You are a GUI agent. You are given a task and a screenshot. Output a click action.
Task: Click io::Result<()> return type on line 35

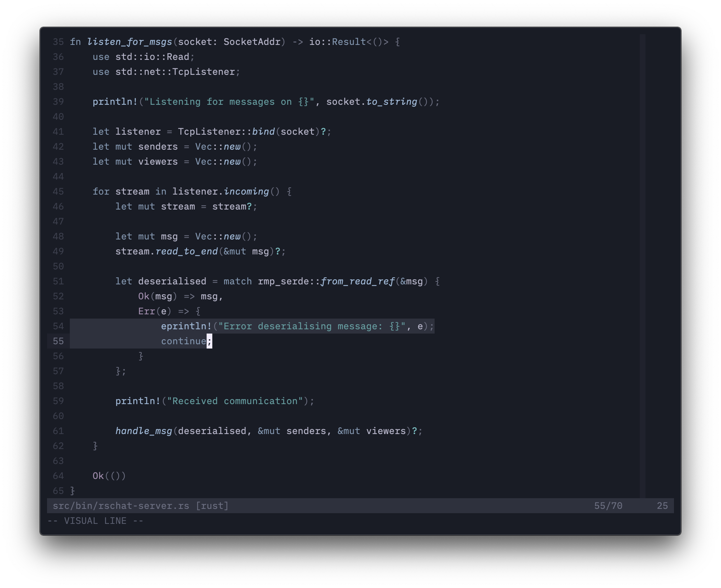pos(349,42)
